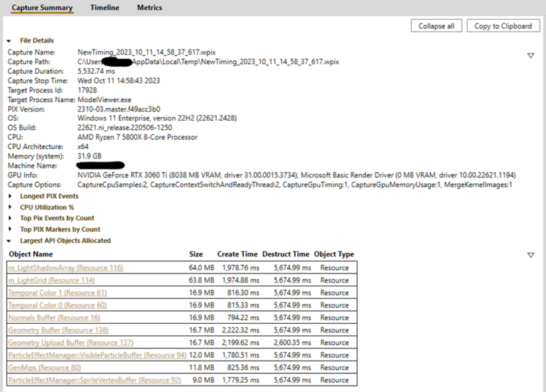Open Geometry Upload Buffer (Resource 137) link
The height and width of the screenshot is (392, 546).
coord(70,342)
